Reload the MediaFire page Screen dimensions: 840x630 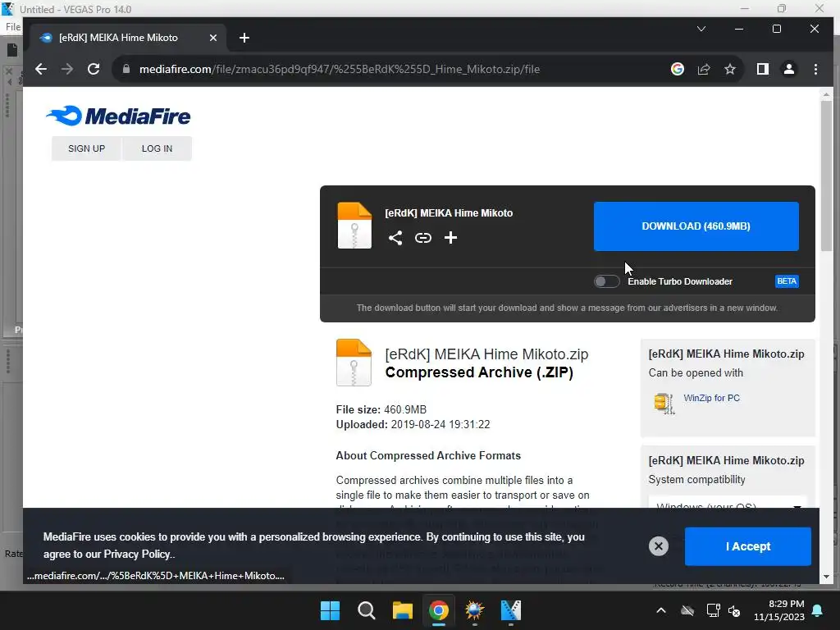[x=94, y=69]
